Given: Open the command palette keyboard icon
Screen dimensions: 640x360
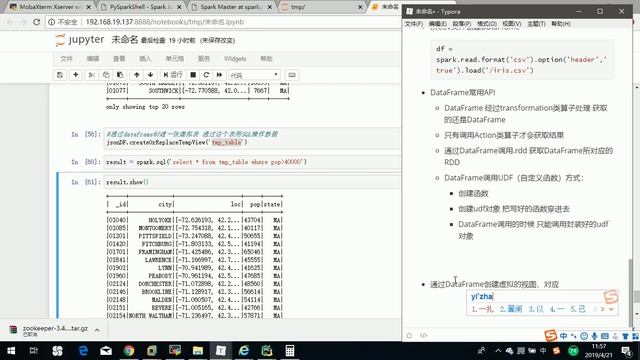Looking at the screenshot, I should click(292, 75).
